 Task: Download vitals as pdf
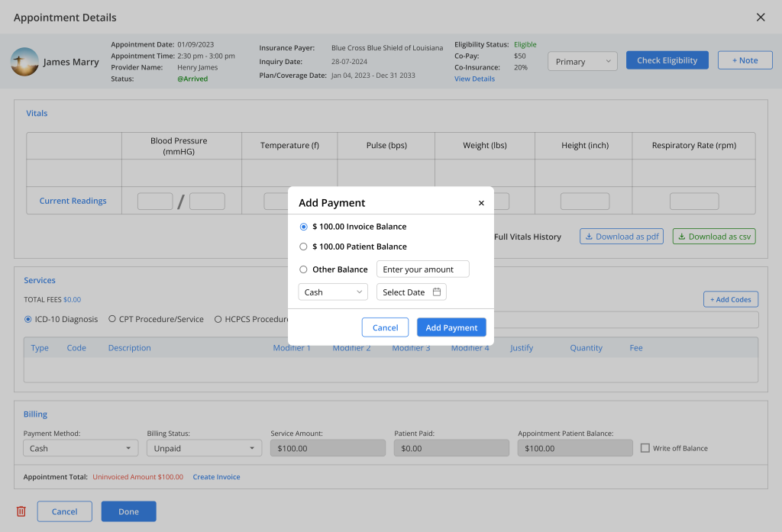(x=621, y=237)
